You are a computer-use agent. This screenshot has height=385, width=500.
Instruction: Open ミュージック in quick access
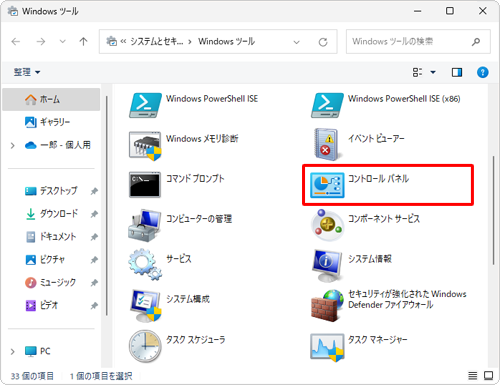tap(51, 282)
